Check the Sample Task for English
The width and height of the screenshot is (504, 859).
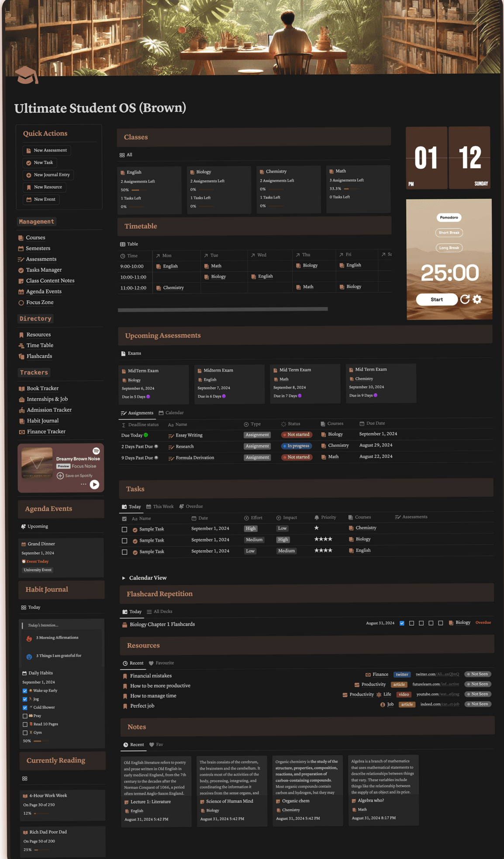pos(124,552)
